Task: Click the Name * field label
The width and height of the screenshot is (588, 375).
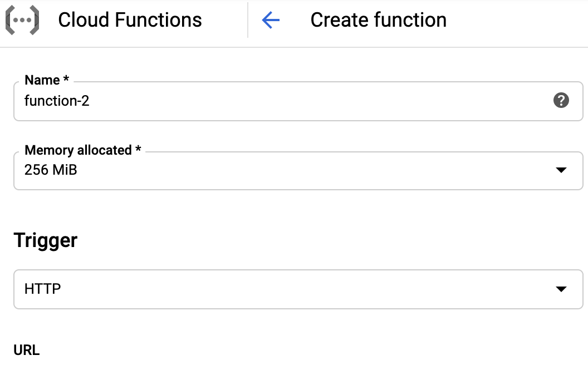Action: (x=47, y=80)
